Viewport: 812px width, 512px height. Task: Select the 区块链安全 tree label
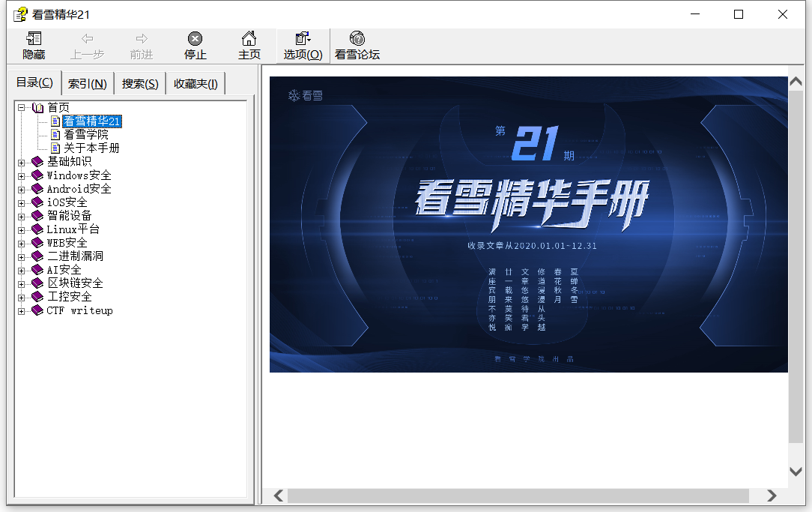[75, 283]
